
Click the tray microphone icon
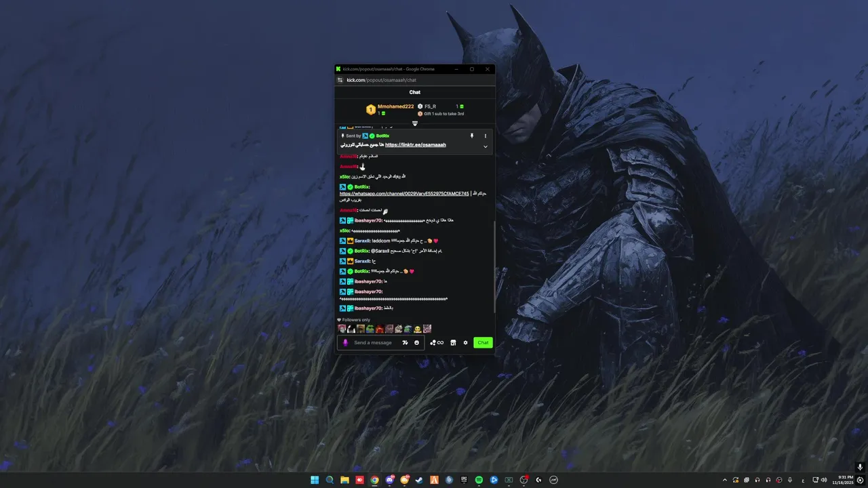tap(790, 480)
